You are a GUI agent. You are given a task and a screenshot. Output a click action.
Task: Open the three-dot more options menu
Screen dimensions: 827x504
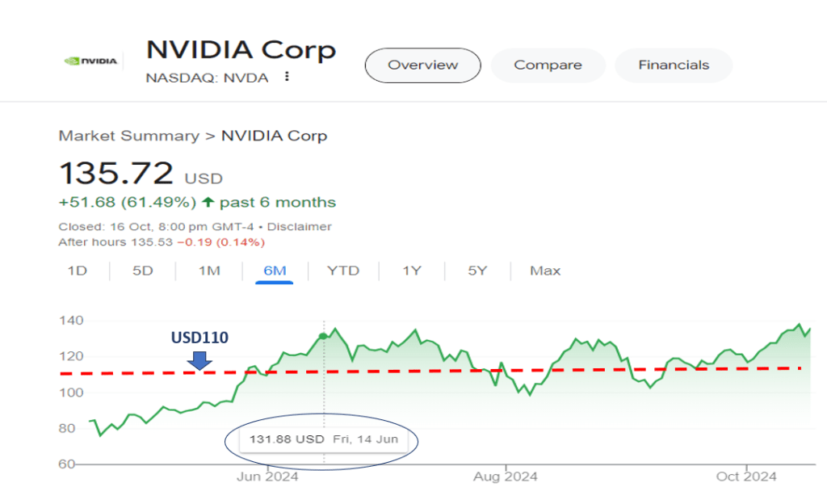(x=286, y=78)
